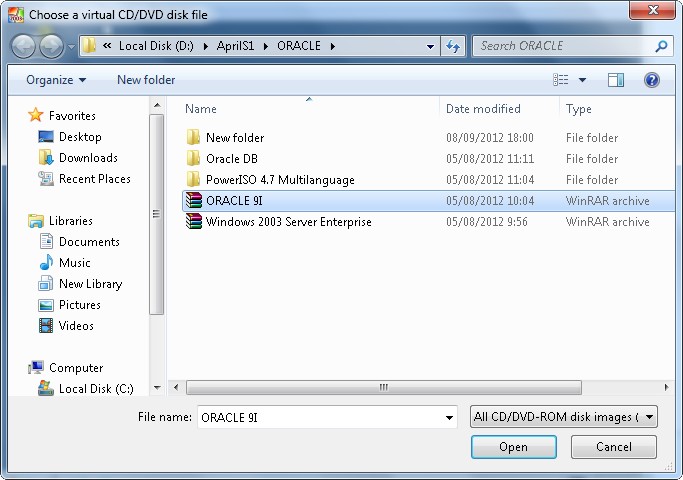The image size is (683, 480).
Task: Open Local Disk (C:) in navigation pane
Action: click(x=96, y=389)
